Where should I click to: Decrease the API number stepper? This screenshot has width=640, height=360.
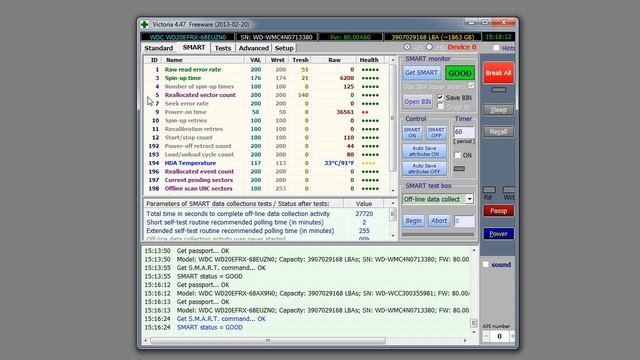pos(486,336)
